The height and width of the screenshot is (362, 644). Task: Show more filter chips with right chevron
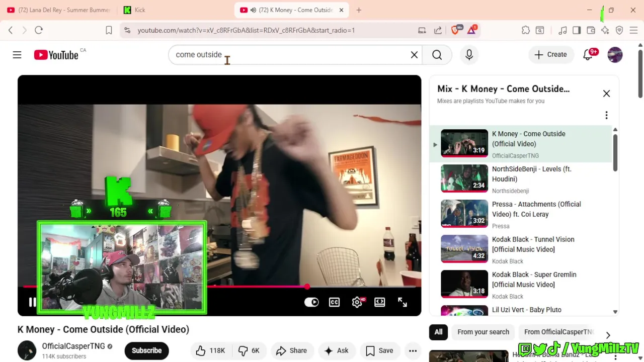point(608,335)
